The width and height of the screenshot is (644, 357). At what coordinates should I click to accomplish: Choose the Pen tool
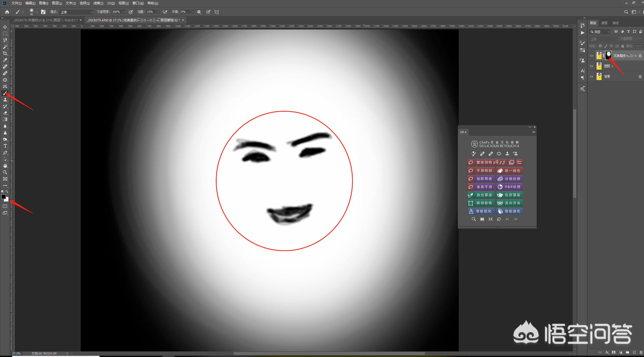pyautogui.click(x=5, y=152)
